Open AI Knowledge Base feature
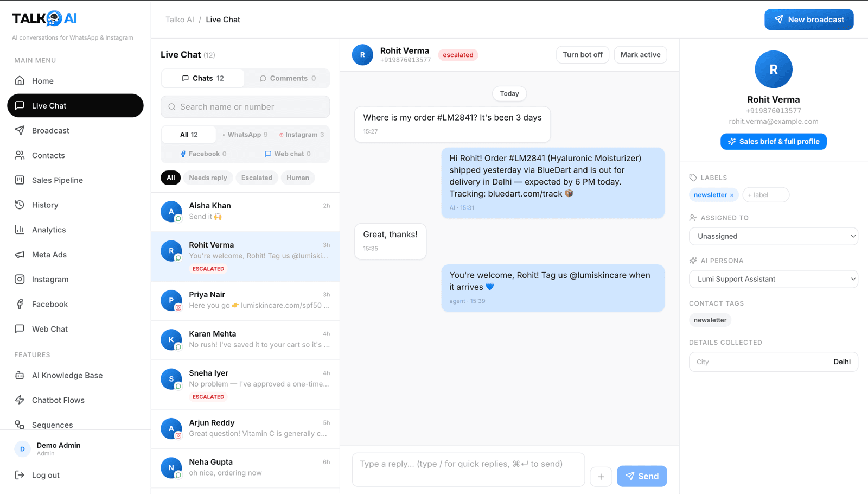The width and height of the screenshot is (868, 494). 75,375
